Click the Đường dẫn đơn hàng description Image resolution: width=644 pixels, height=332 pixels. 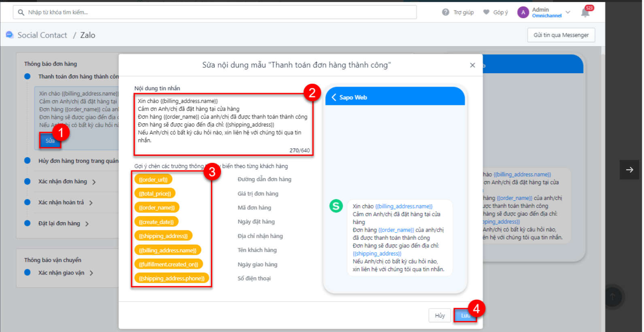click(264, 179)
